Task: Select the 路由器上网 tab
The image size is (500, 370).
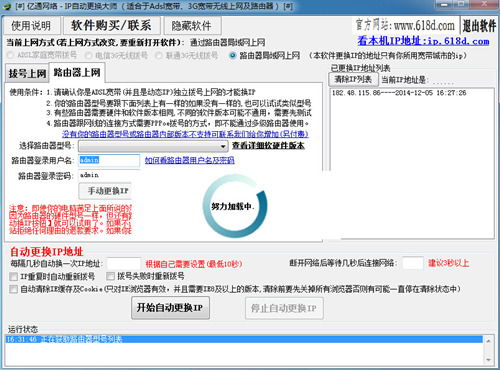Action: coord(77,72)
